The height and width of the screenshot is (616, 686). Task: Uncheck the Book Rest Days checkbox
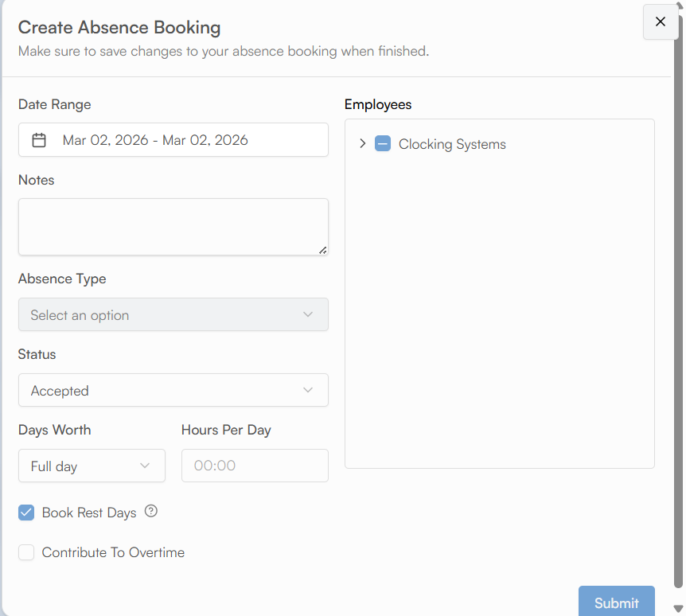click(x=26, y=513)
